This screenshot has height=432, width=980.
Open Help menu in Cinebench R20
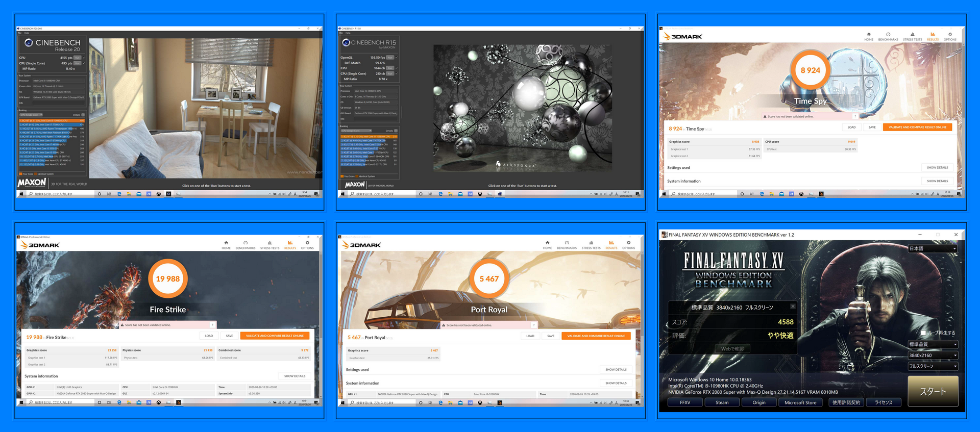coord(27,33)
